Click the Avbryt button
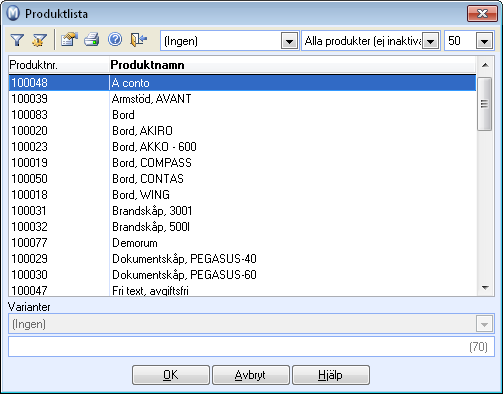 tap(251, 375)
